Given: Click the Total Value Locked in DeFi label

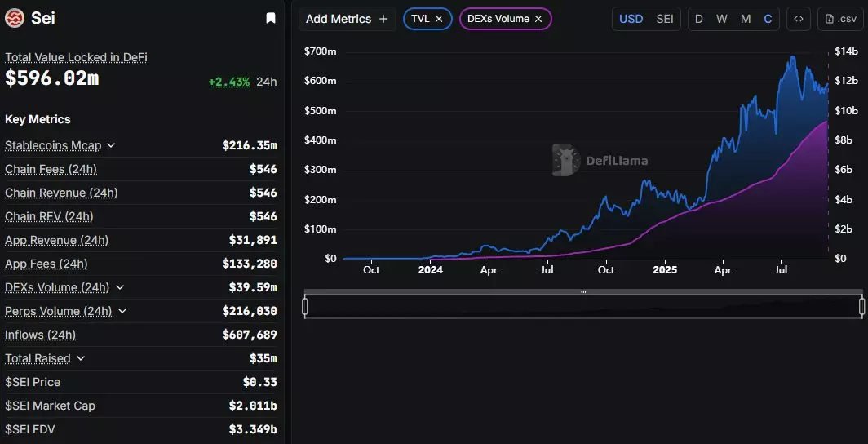Looking at the screenshot, I should pos(76,57).
